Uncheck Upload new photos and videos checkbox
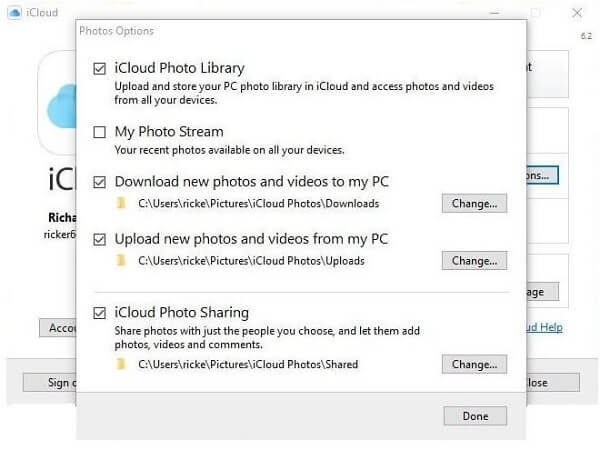 pos(99,240)
